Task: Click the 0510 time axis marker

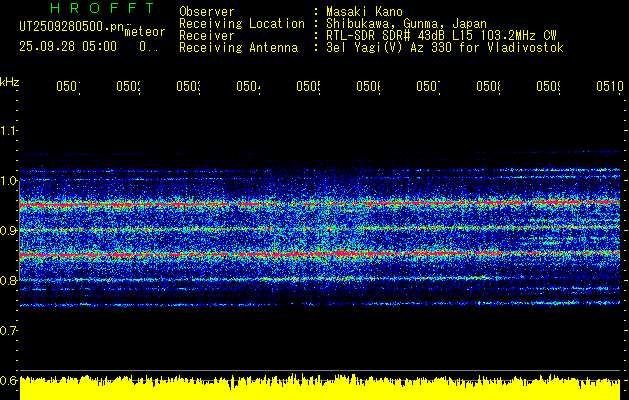Action: (610, 86)
